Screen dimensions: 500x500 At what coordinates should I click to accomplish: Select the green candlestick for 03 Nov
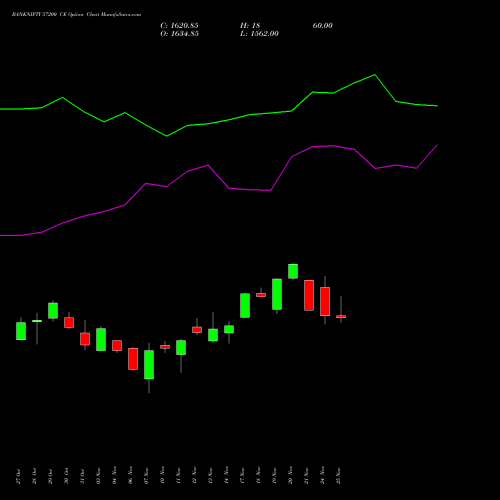click(101, 339)
